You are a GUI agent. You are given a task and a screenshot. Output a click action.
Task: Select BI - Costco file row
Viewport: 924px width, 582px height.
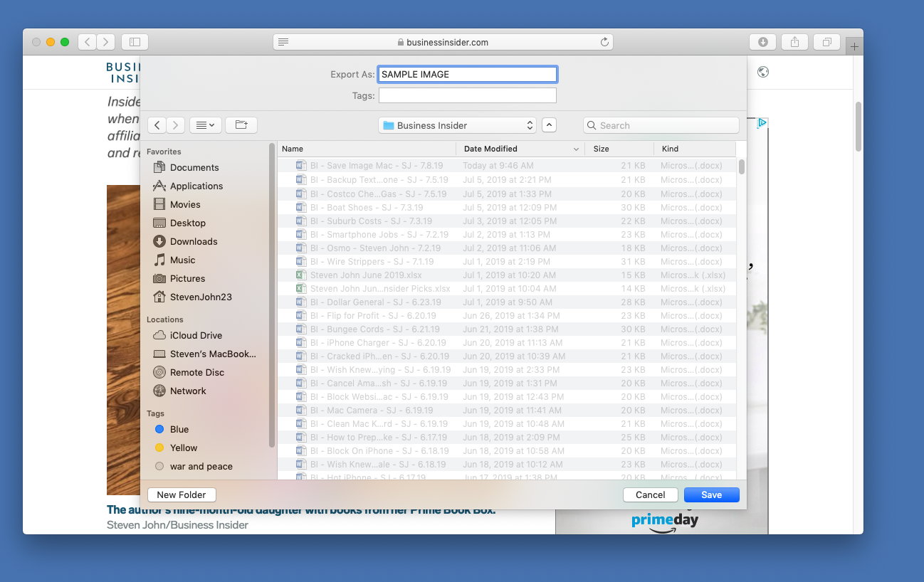click(x=507, y=194)
